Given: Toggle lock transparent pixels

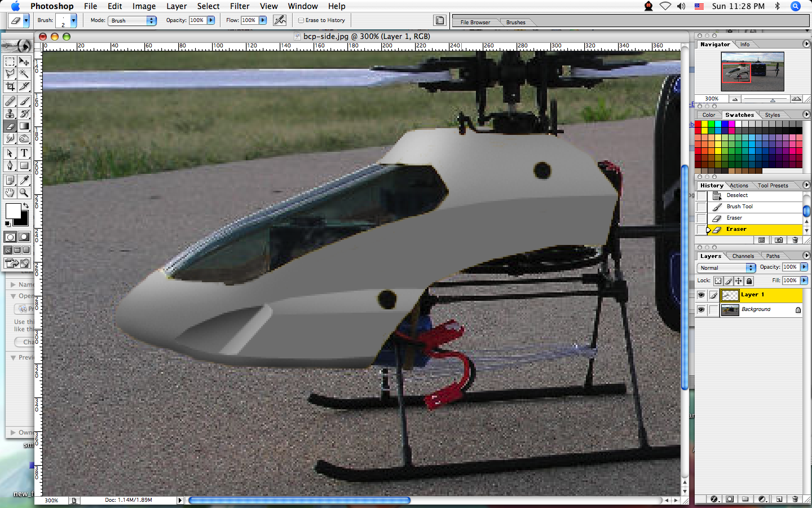Looking at the screenshot, I should pyautogui.click(x=718, y=281).
